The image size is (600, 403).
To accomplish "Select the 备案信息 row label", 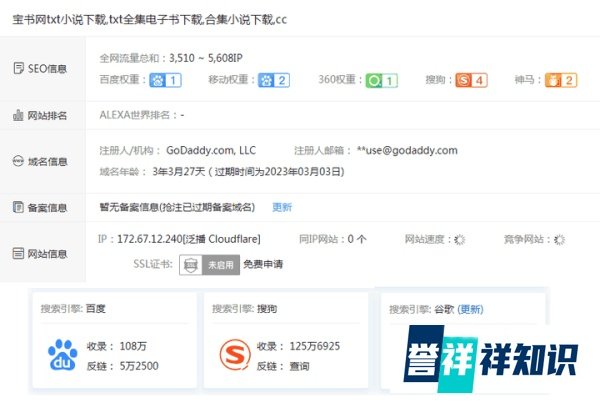I will 47,207.
